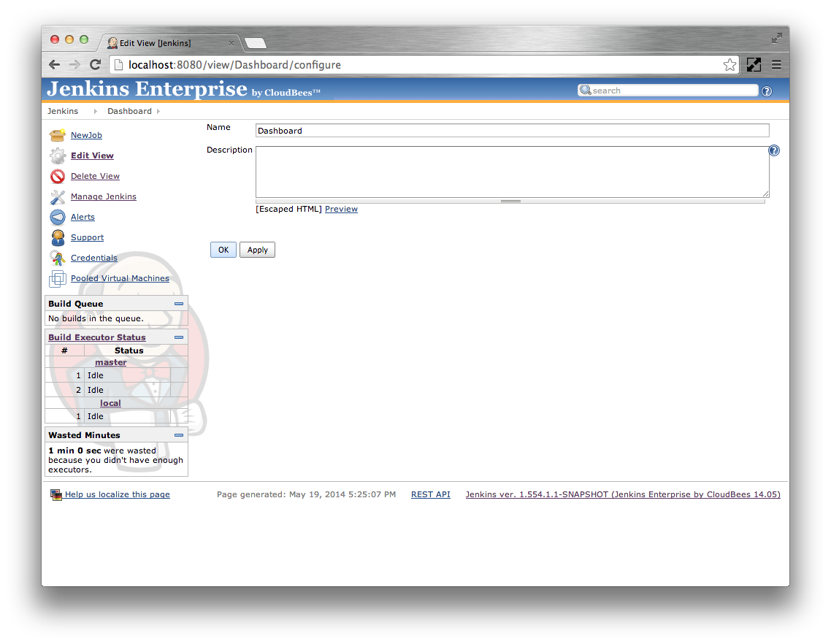Click the Preview link under Description
The width and height of the screenshot is (831, 644).
341,209
